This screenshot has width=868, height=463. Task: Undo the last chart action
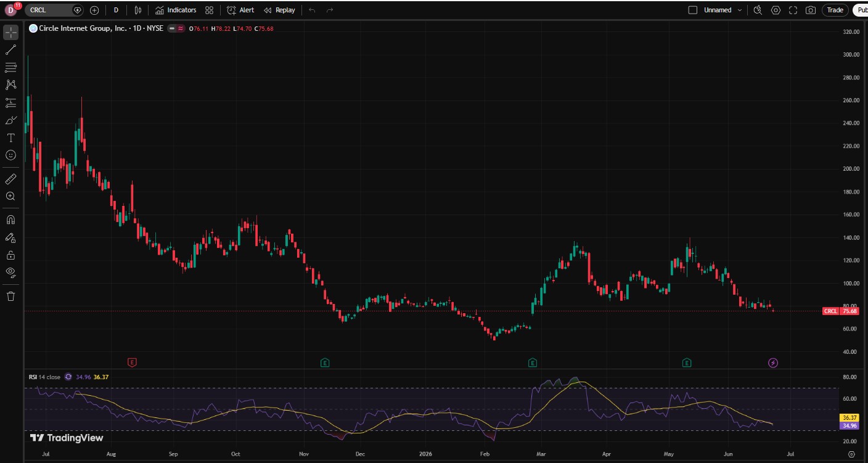pos(312,10)
